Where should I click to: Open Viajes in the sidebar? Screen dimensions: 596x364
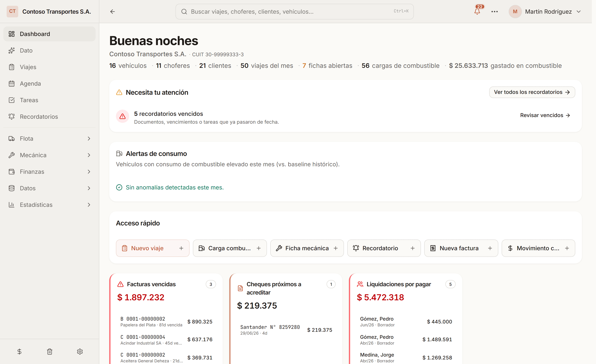[49, 67]
